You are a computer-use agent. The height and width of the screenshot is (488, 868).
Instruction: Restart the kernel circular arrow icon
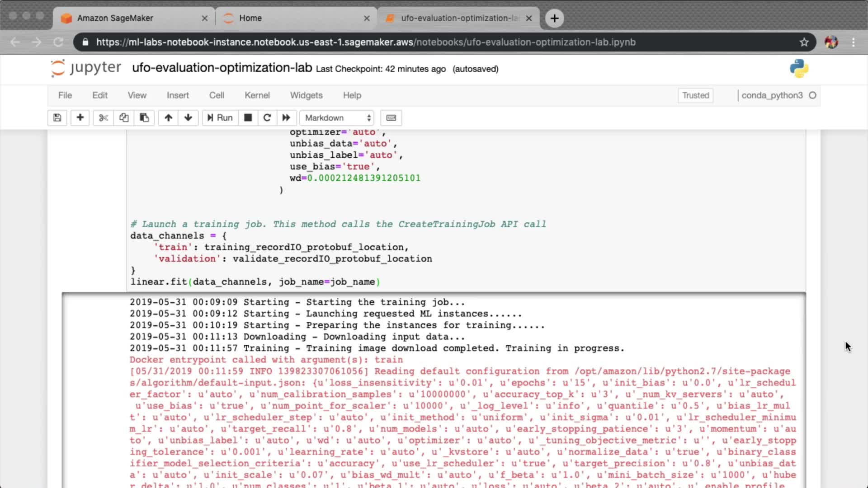[x=267, y=118]
